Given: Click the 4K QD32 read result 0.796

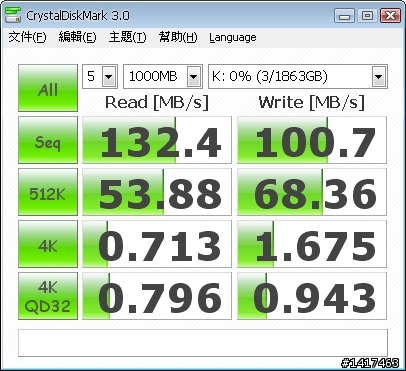Looking at the screenshot, I should point(157,296).
